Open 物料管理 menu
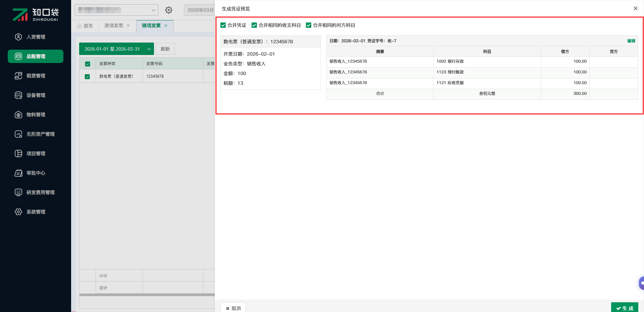 (x=36, y=115)
